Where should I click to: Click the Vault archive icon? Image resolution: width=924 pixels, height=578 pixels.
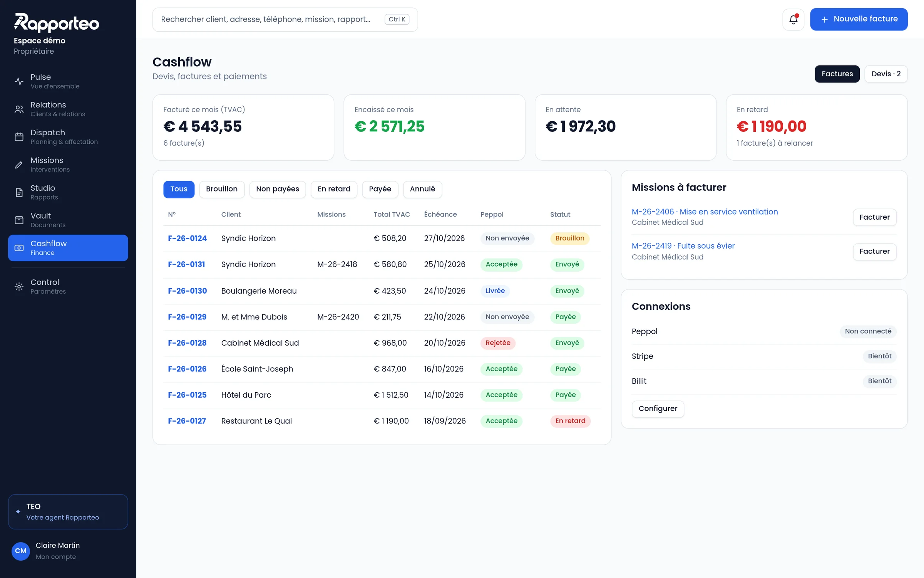(x=19, y=220)
